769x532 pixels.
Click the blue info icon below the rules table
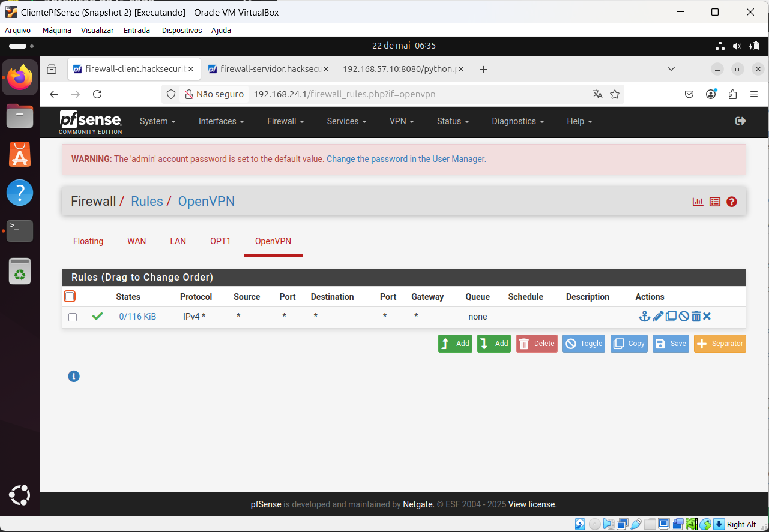[74, 376]
